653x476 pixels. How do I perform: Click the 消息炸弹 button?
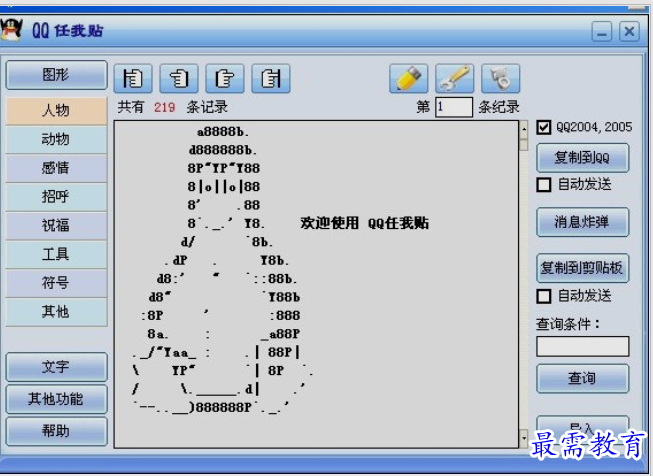[x=582, y=222]
